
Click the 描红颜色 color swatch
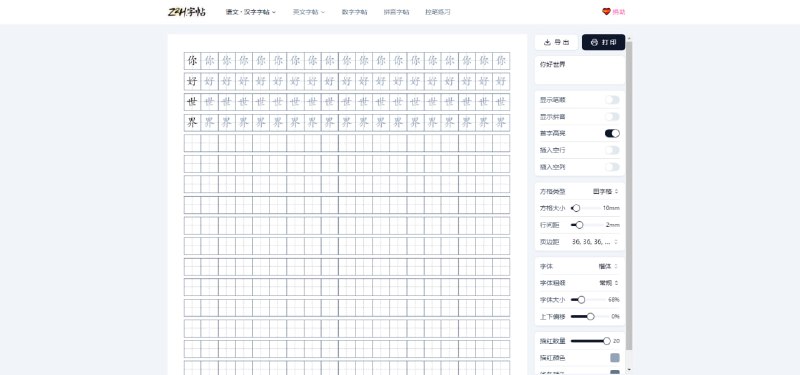[x=615, y=358]
